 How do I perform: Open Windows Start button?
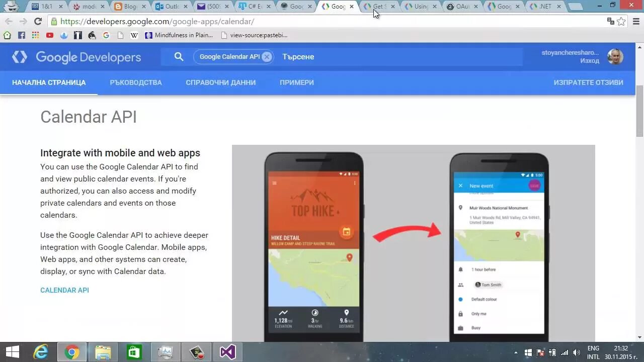[12, 352]
